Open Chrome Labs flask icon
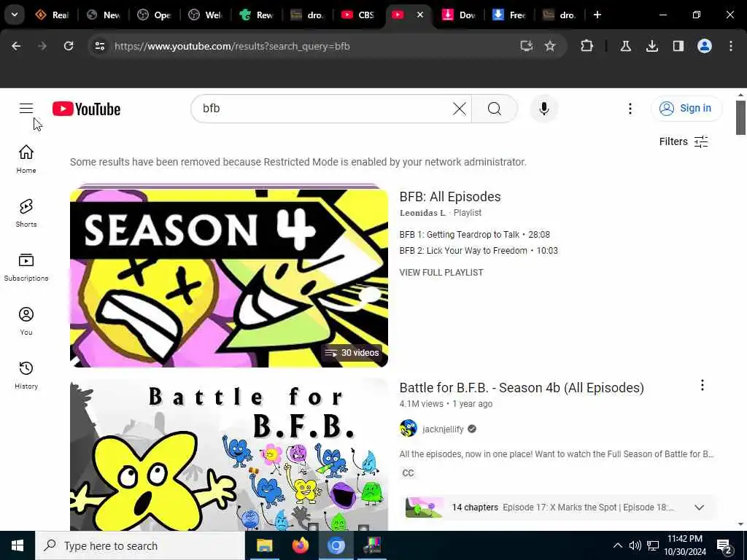The width and height of the screenshot is (747, 560). pos(625,46)
